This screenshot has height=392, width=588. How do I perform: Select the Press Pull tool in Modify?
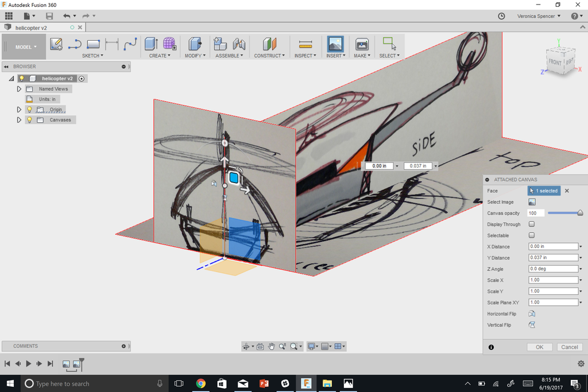[x=194, y=43]
